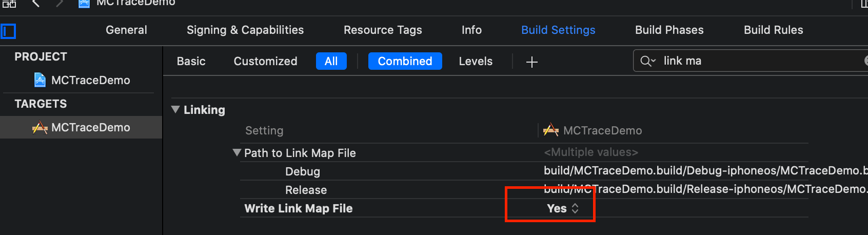The image size is (868, 235).
Task: Open the Build Phases tab
Action: 669,30
